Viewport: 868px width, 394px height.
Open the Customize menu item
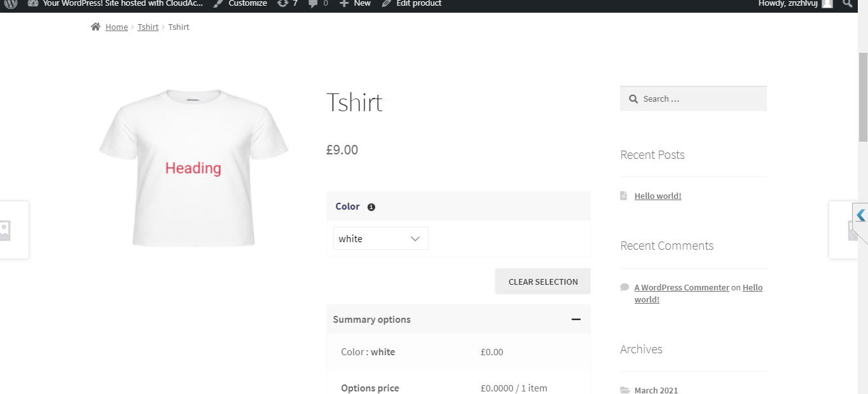[x=240, y=4]
